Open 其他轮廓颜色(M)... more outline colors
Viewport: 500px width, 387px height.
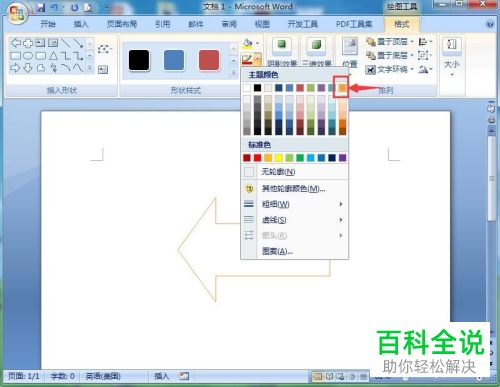point(295,189)
